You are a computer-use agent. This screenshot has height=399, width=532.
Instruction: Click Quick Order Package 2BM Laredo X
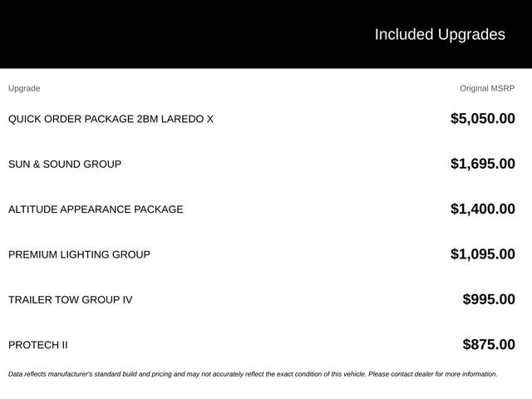pyautogui.click(x=111, y=119)
